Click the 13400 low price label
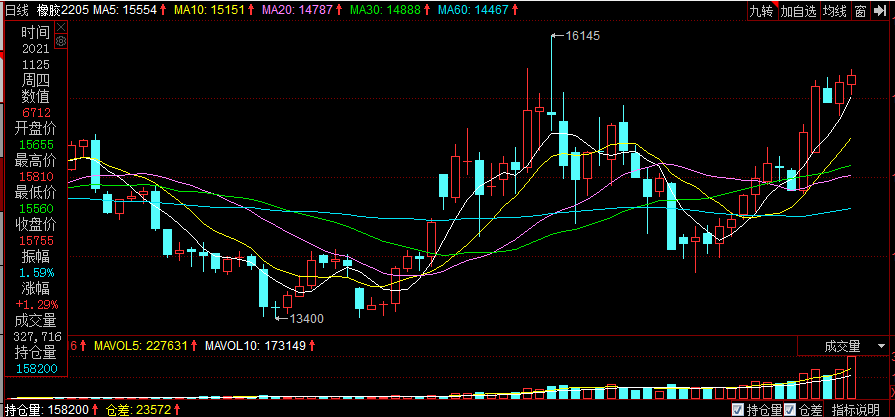This screenshot has height=417, width=895. 307,318
